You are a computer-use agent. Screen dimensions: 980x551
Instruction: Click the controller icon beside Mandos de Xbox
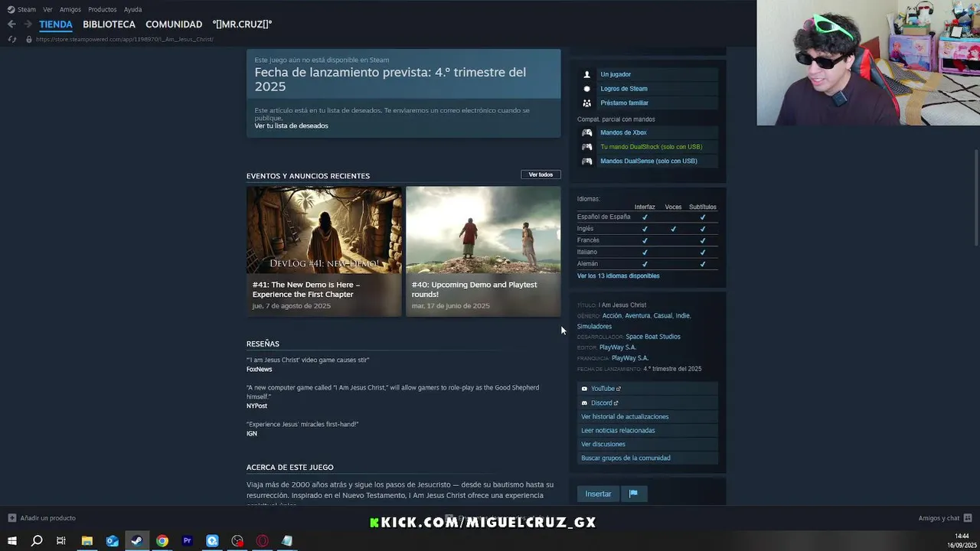[587, 132]
